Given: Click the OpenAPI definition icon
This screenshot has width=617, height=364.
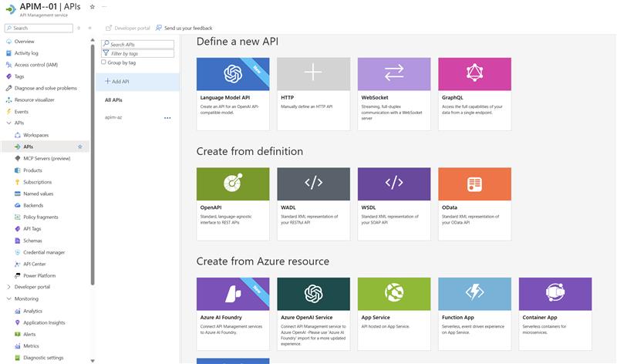Looking at the screenshot, I should pos(233,184).
